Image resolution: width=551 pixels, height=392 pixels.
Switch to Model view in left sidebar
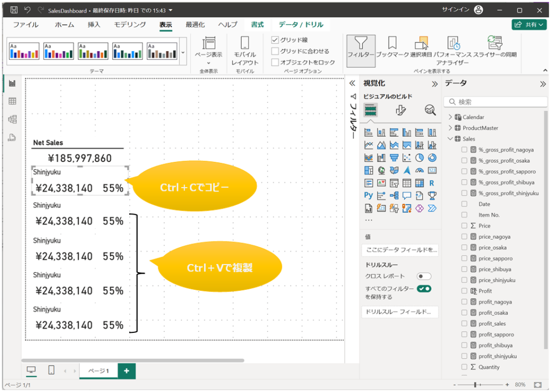(12, 119)
